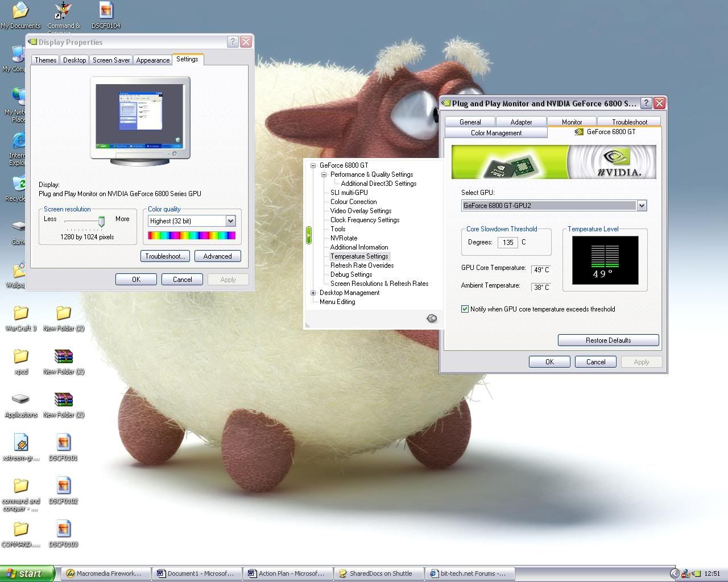Switch to the Screen Saver tab
This screenshot has height=582, width=728.
point(111,60)
